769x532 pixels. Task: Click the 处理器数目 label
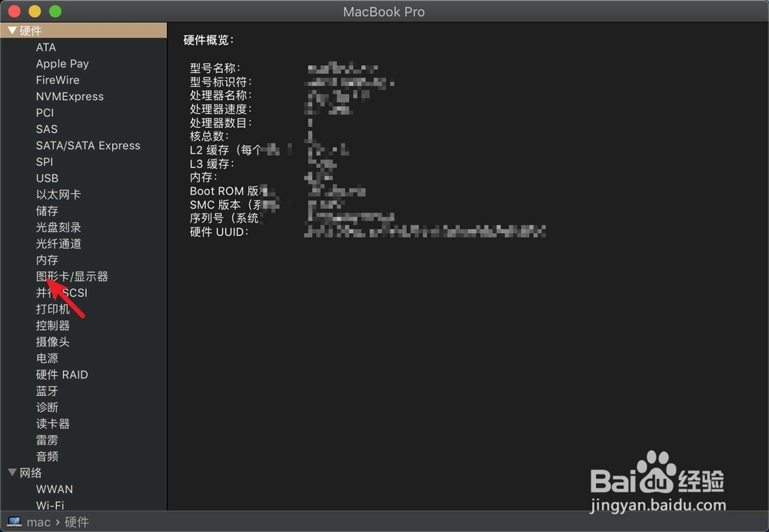coord(221,122)
